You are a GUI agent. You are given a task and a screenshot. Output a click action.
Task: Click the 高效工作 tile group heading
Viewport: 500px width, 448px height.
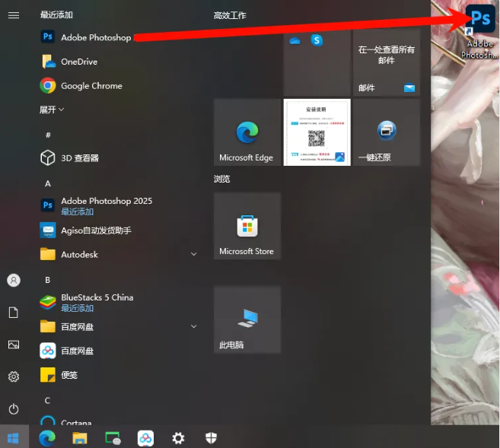(230, 15)
